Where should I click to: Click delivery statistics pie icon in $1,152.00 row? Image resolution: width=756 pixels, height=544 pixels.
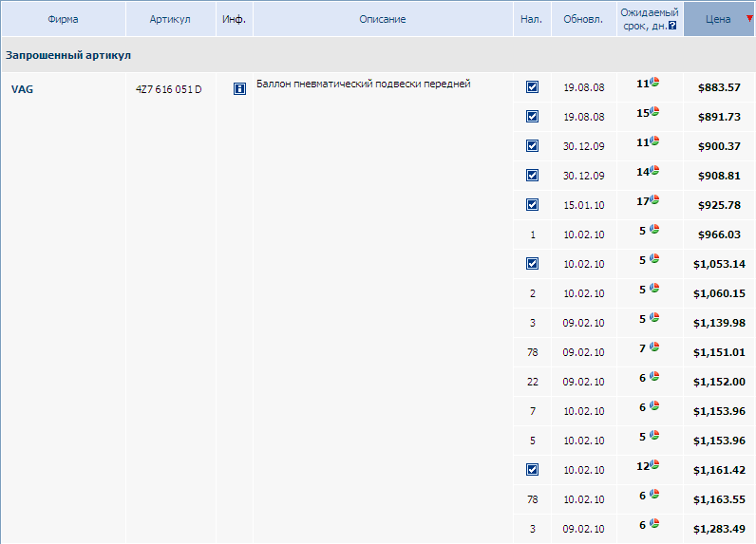click(x=654, y=376)
